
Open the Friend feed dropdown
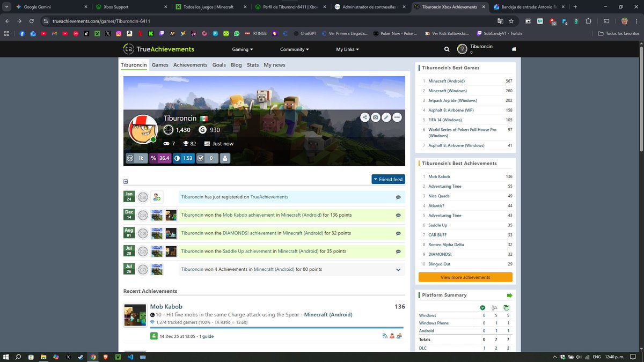coord(389,179)
